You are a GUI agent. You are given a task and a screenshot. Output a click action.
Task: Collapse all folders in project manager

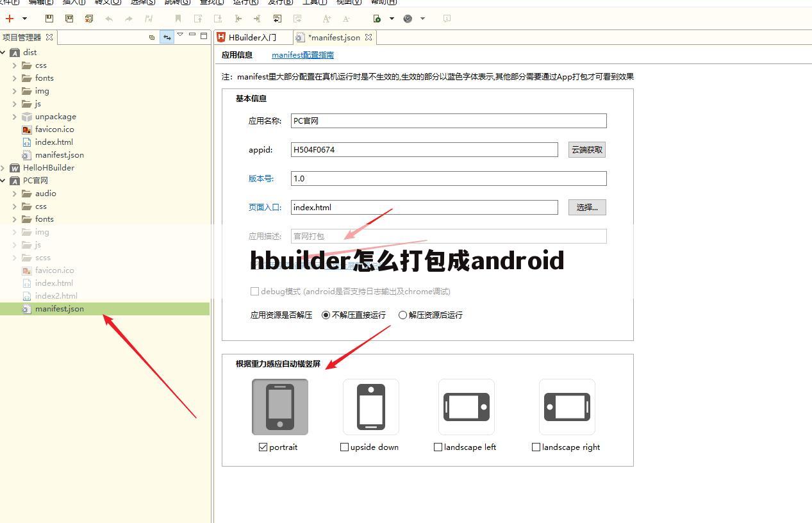(152, 38)
